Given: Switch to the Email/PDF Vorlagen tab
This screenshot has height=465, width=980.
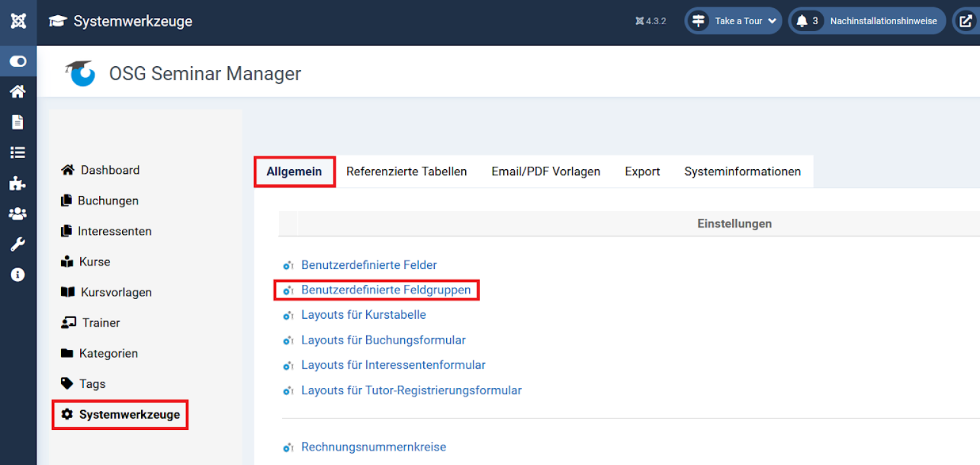Looking at the screenshot, I should [545, 172].
